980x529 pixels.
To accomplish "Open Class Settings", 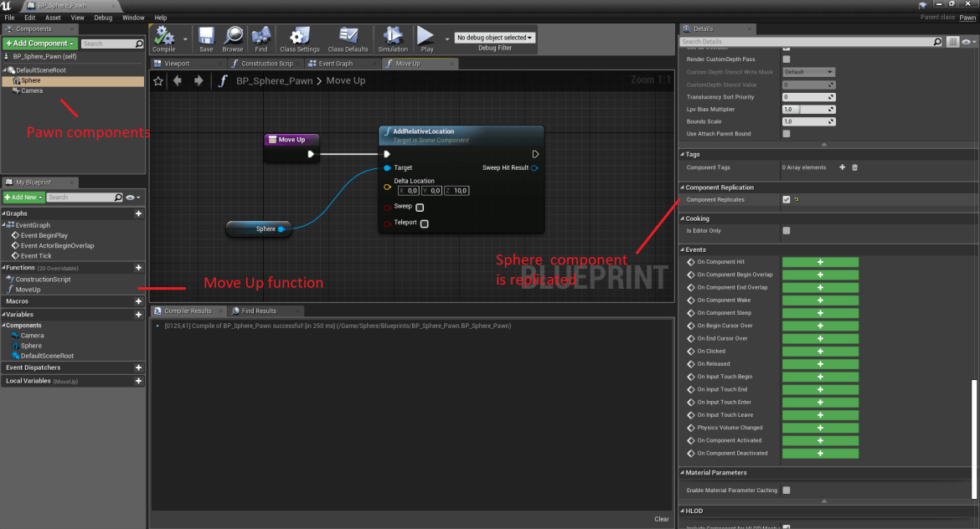I will click(x=298, y=38).
